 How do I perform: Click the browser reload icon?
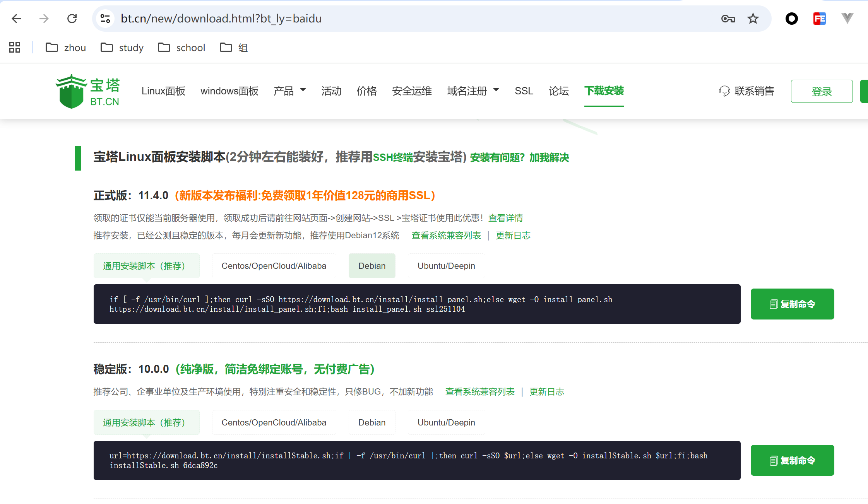coord(72,19)
